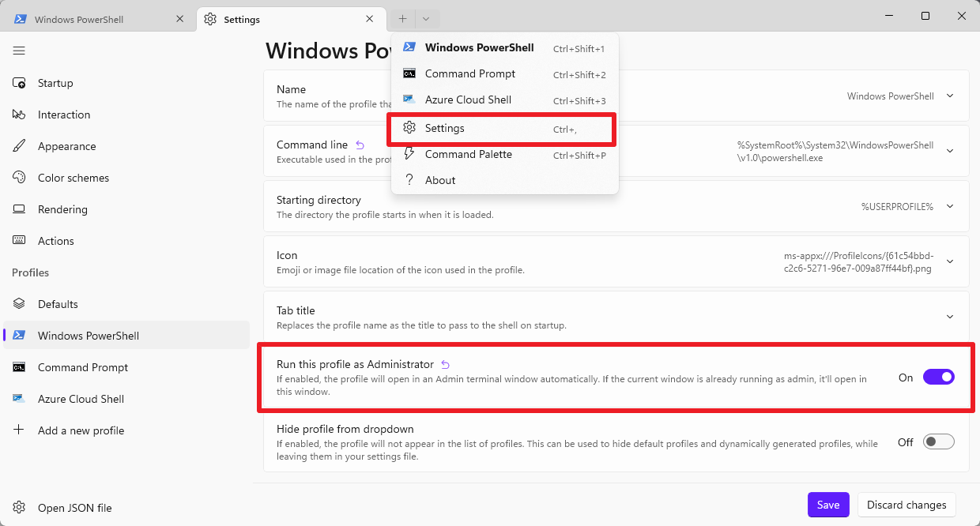The image size is (980, 526).
Task: Disable Run this profile as Administrator
Action: click(x=938, y=377)
